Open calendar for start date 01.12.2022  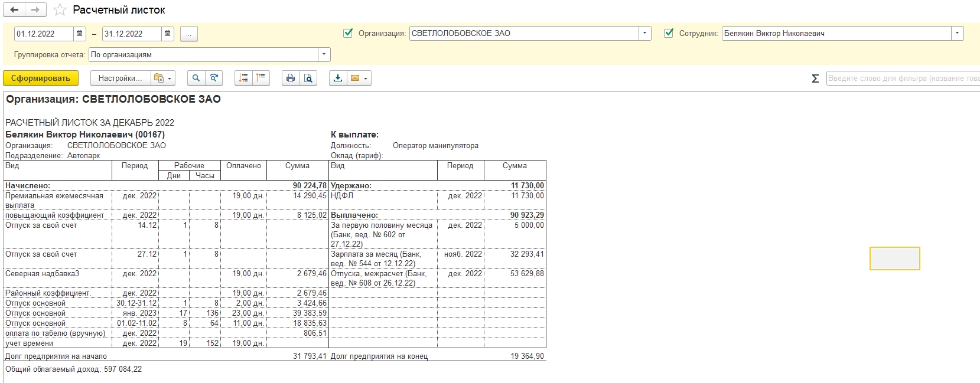tap(80, 34)
